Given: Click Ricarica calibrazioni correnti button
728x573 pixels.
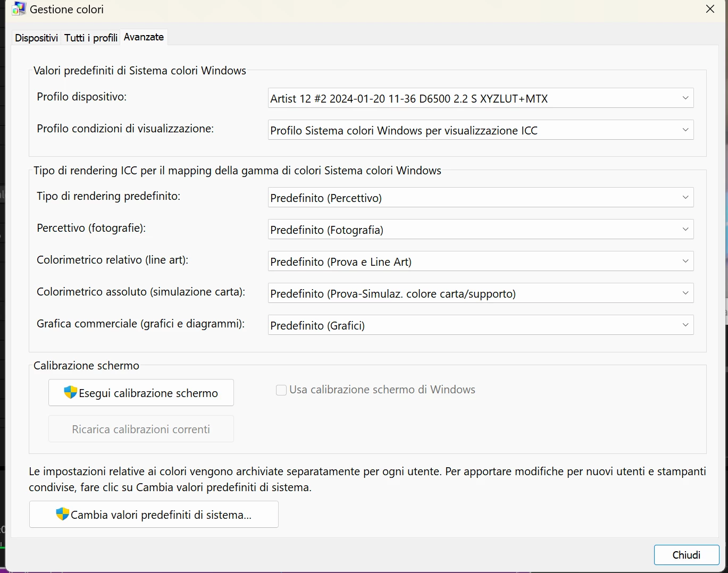Looking at the screenshot, I should [x=141, y=429].
